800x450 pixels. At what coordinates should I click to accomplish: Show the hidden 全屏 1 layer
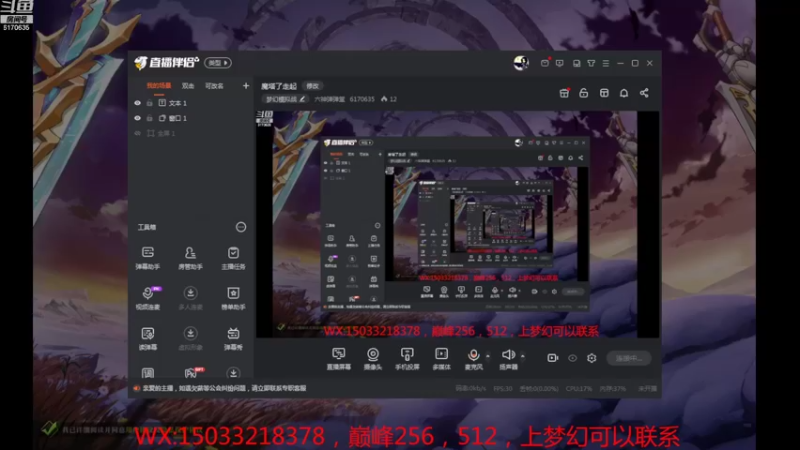pyautogui.click(x=137, y=133)
